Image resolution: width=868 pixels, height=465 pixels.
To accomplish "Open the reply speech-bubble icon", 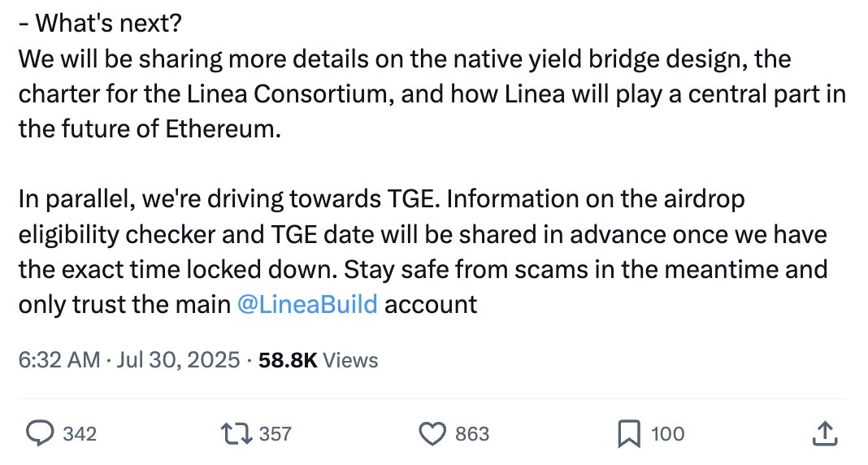I will [41, 433].
